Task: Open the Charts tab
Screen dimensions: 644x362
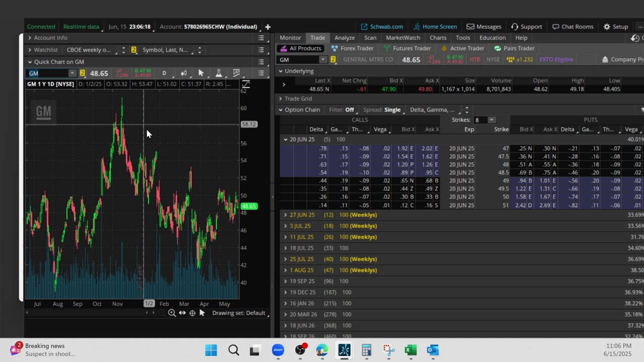Action: (x=438, y=38)
